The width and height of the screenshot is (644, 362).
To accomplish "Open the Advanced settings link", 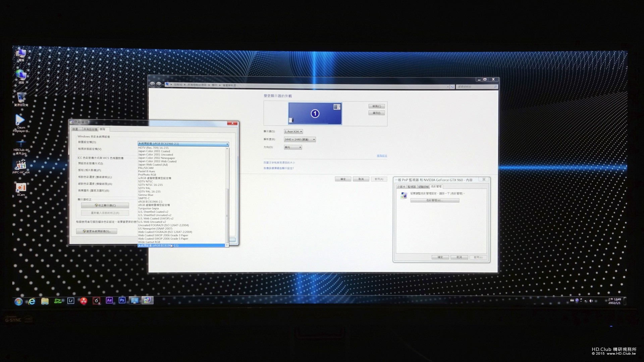I will pyautogui.click(x=382, y=156).
